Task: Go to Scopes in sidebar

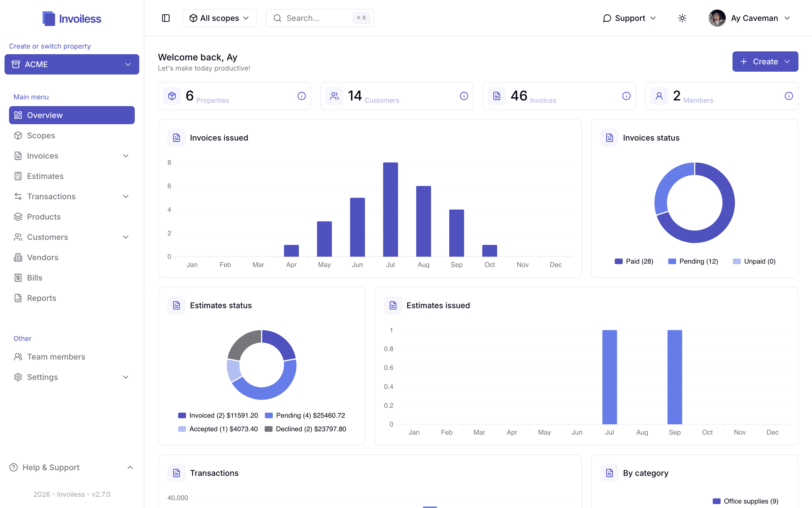Action: coord(72,135)
